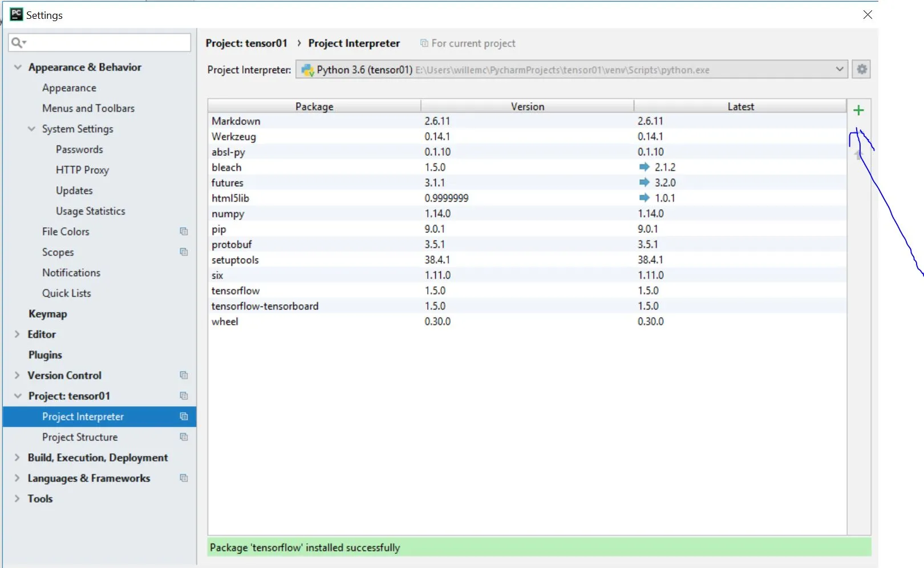Select Project Interpreter in the sidebar
924x568 pixels.
(x=99, y=417)
